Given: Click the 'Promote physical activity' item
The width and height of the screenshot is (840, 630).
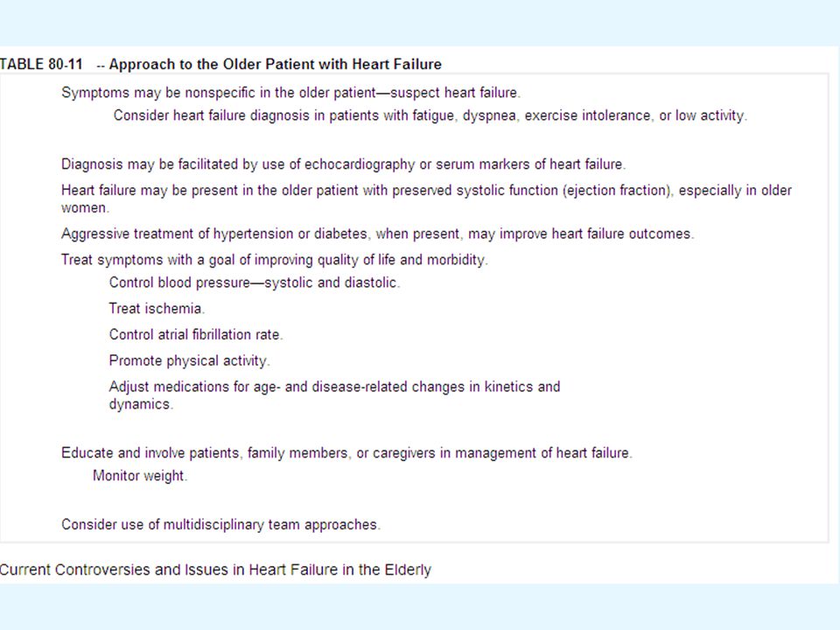Looking at the screenshot, I should [x=189, y=361].
